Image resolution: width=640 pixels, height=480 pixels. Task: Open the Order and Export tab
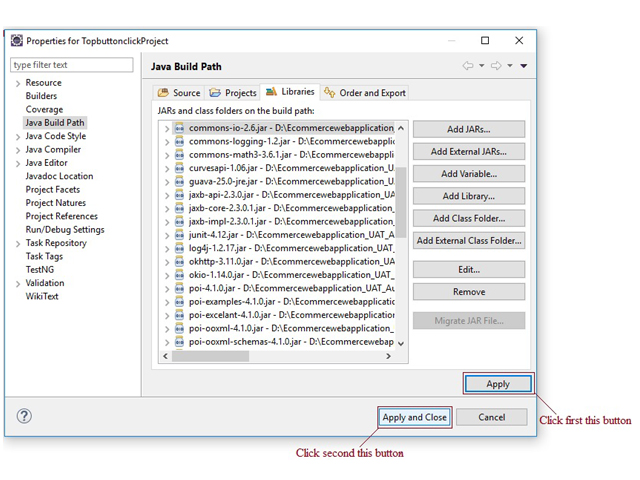click(x=364, y=93)
